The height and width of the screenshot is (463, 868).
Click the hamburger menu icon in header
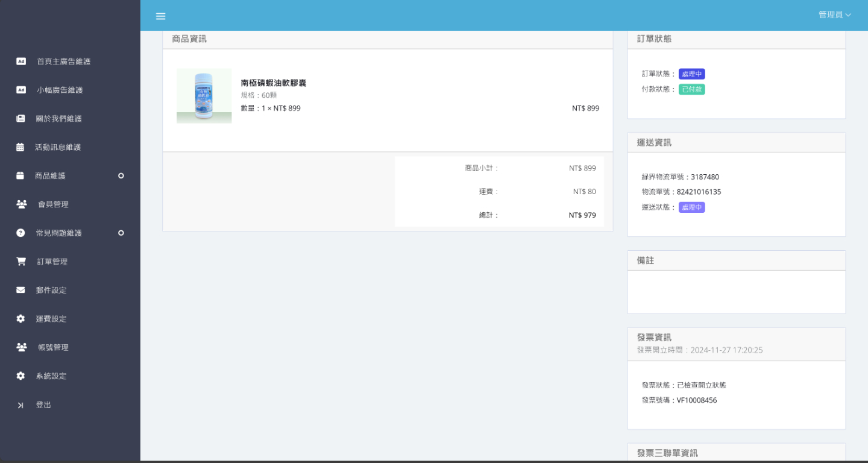[x=160, y=16]
